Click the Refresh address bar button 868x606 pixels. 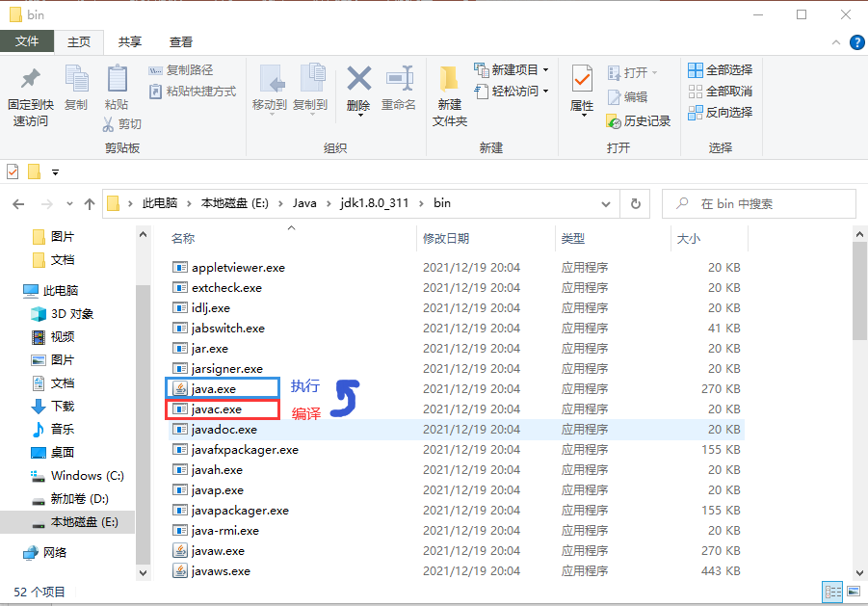[x=636, y=203]
